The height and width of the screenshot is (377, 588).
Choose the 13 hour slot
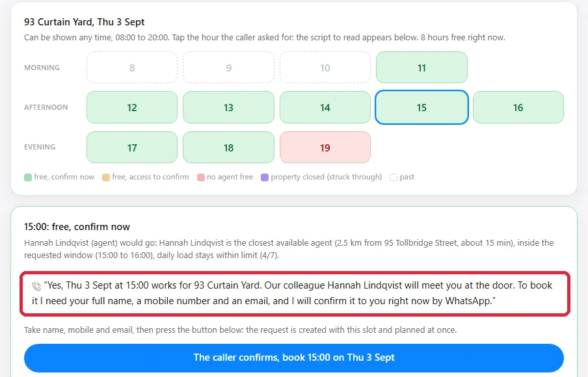(x=228, y=107)
